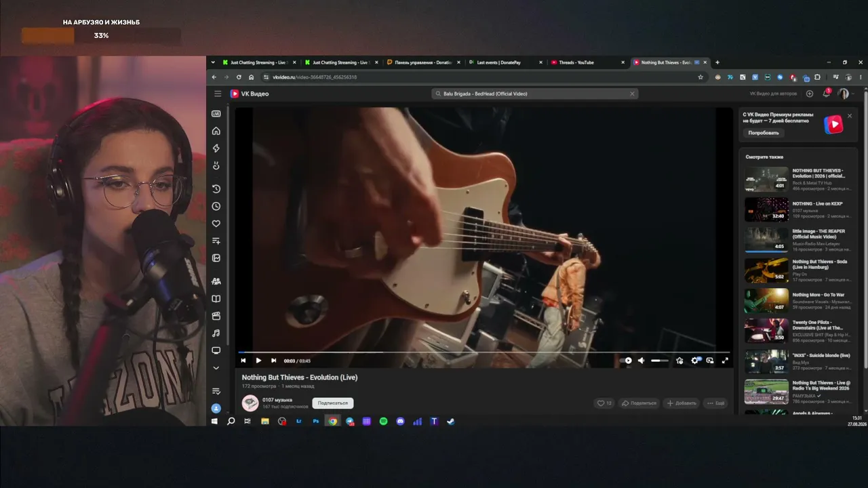
Task: Open the Home icon in left sidebar
Action: [216, 131]
